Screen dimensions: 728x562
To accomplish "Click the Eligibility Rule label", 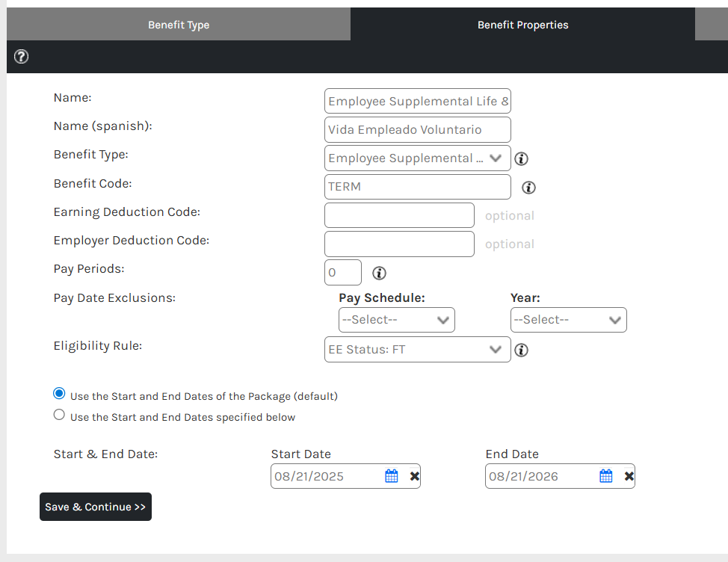I will (x=98, y=346).
